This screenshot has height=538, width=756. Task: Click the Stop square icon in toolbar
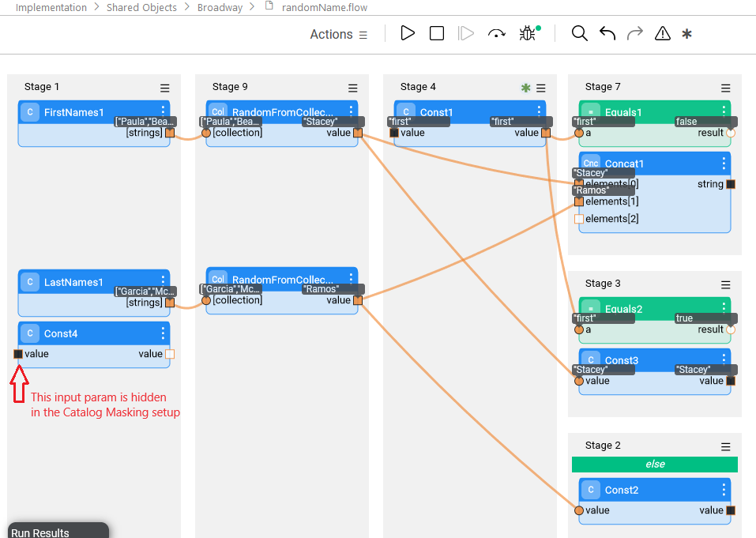[x=437, y=33]
